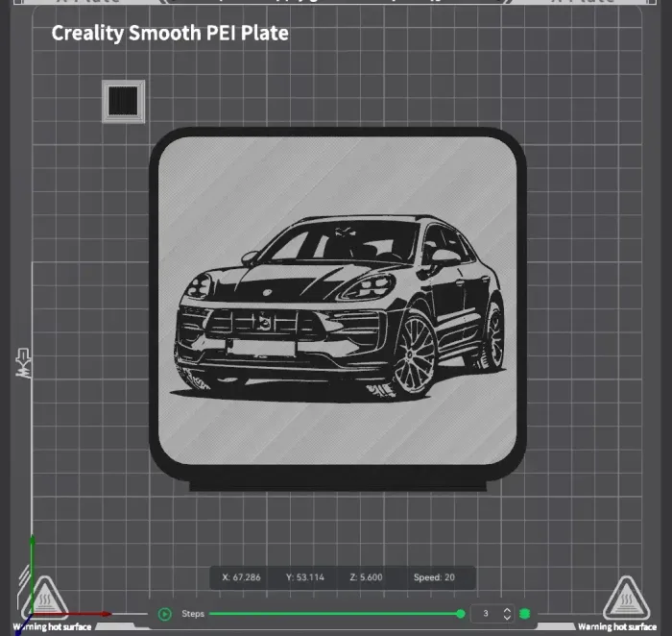672x636 pixels.
Task: Decrease the step value with down arrow
Action: click(x=507, y=618)
